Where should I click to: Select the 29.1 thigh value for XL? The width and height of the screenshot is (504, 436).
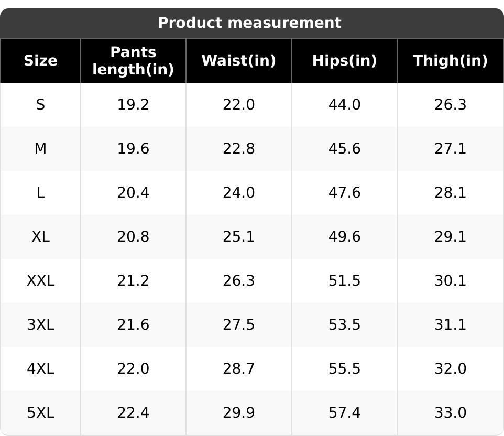(450, 237)
